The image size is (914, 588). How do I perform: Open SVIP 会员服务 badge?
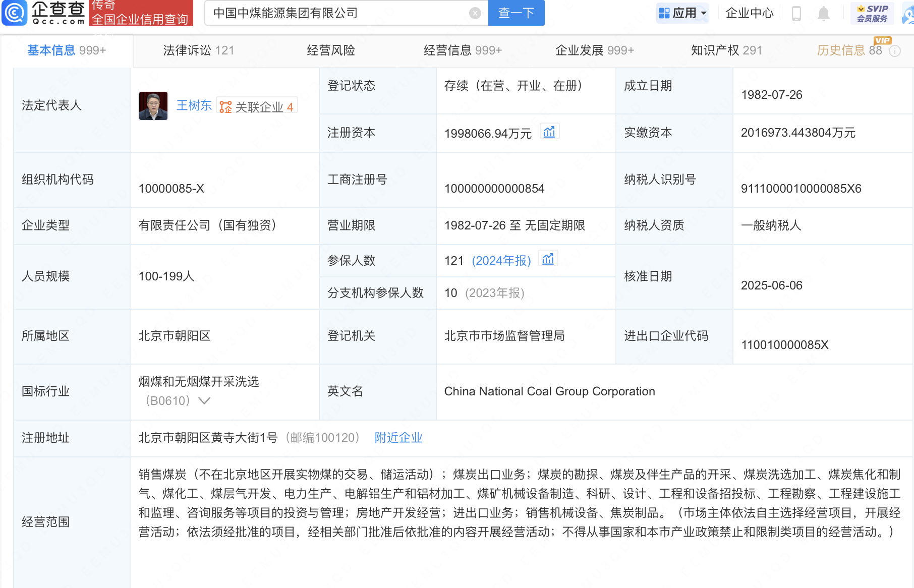[872, 13]
